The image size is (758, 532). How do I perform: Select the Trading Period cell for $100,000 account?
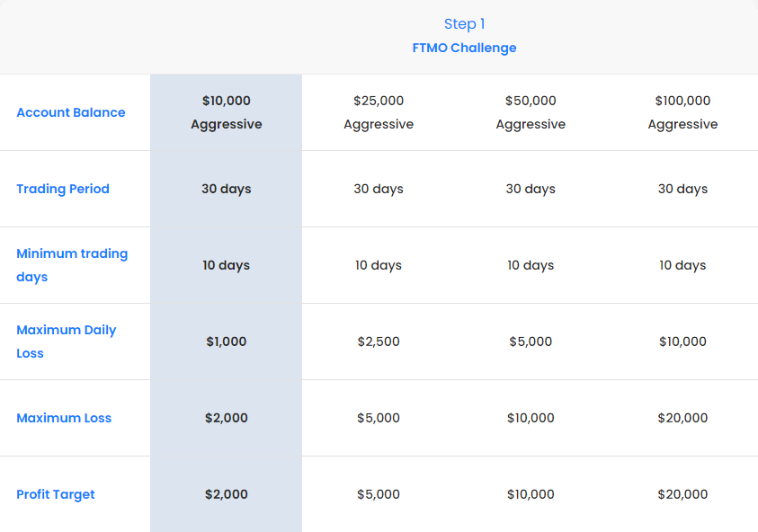click(682, 189)
